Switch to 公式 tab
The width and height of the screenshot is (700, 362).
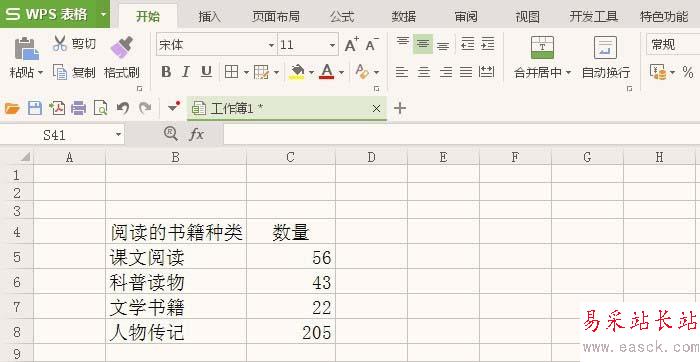[x=342, y=17]
